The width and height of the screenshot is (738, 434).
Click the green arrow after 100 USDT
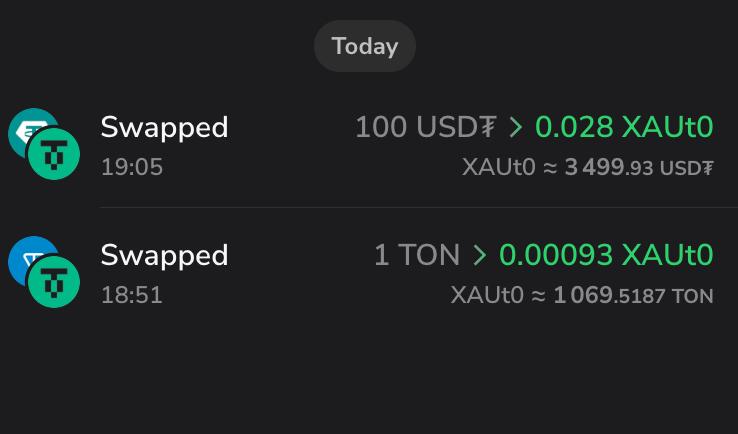[x=516, y=127]
